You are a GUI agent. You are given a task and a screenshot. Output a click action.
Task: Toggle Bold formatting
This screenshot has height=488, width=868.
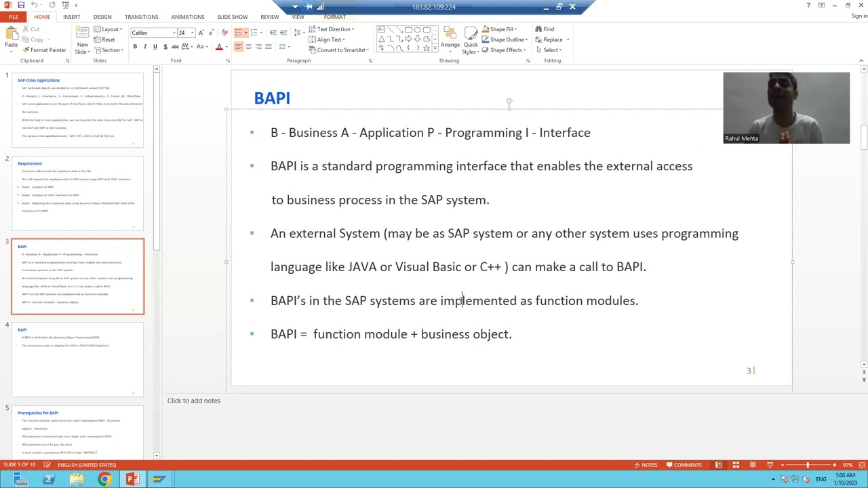135,47
